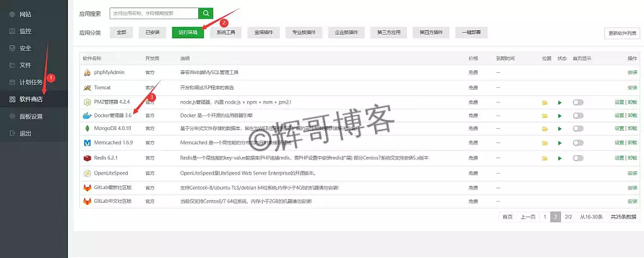
Task: Click the Redis green play status icon
Action: 560,158
